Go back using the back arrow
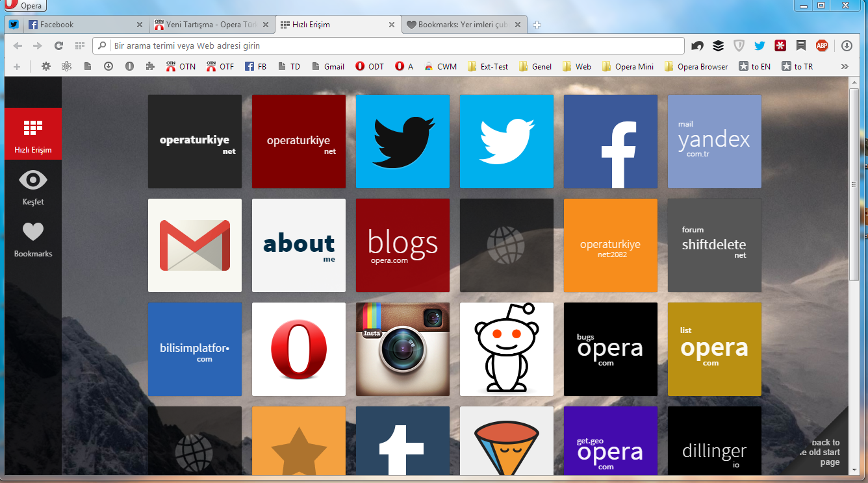The height and width of the screenshot is (483, 868). click(18, 45)
